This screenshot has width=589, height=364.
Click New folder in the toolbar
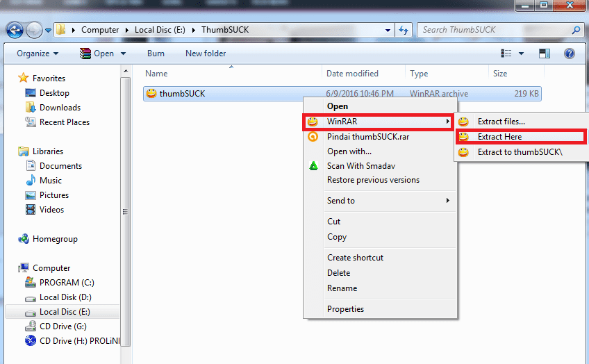click(206, 53)
